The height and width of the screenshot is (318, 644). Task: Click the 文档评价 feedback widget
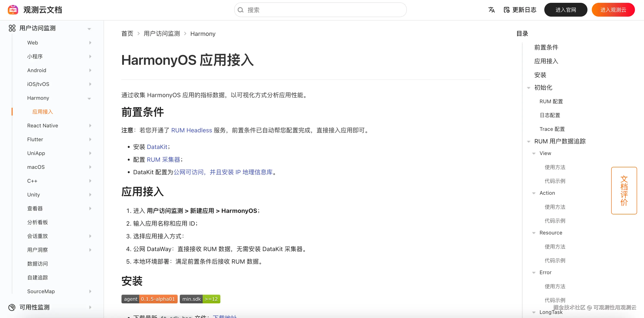pos(624,190)
